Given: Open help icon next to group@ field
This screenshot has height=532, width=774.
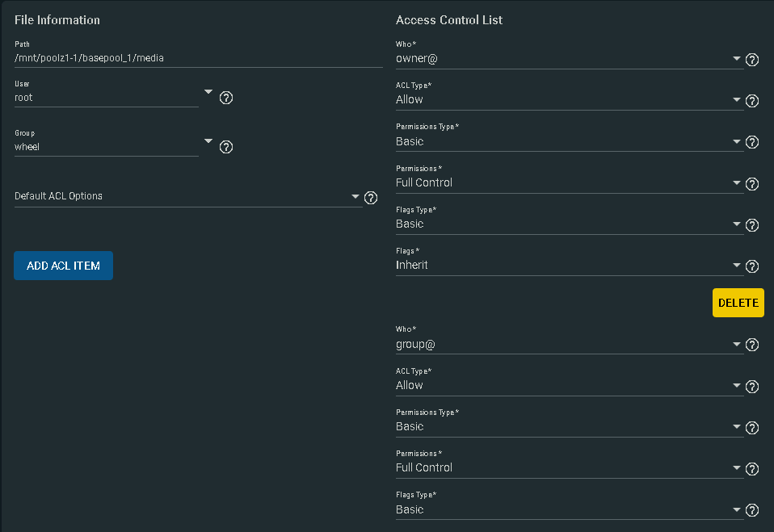Looking at the screenshot, I should pyautogui.click(x=752, y=345).
